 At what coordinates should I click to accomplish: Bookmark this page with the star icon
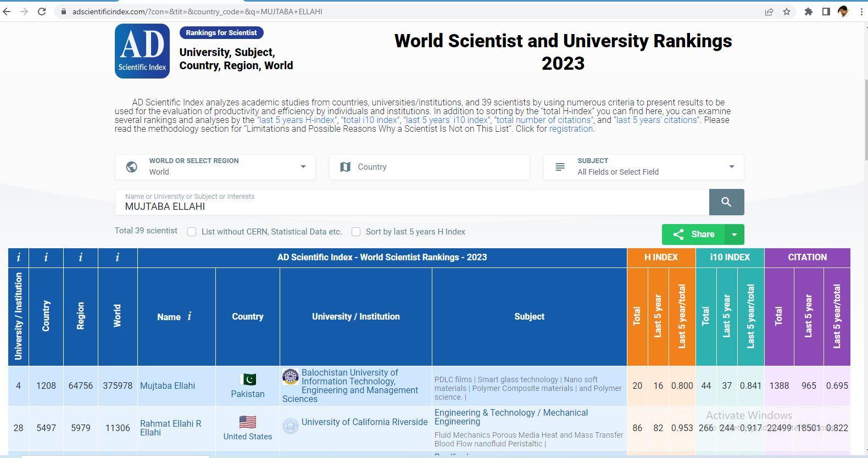tap(787, 12)
